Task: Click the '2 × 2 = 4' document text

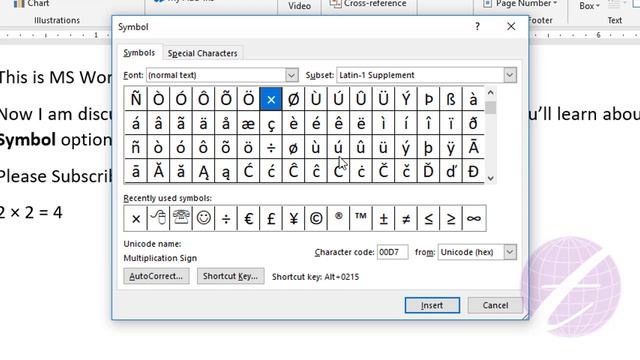Action: click(x=31, y=213)
